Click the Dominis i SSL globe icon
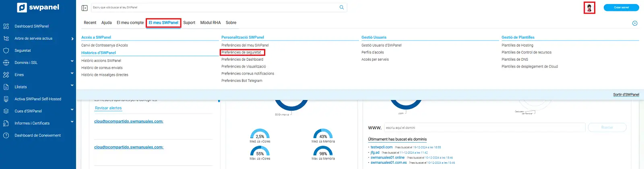The height and width of the screenshot is (169, 644). point(6,63)
